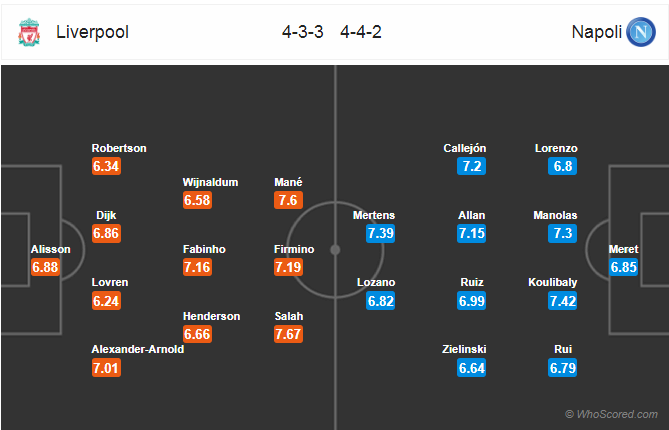Click Alisson's 6.88 goalkeeper rating
The image size is (669, 430).
[45, 267]
